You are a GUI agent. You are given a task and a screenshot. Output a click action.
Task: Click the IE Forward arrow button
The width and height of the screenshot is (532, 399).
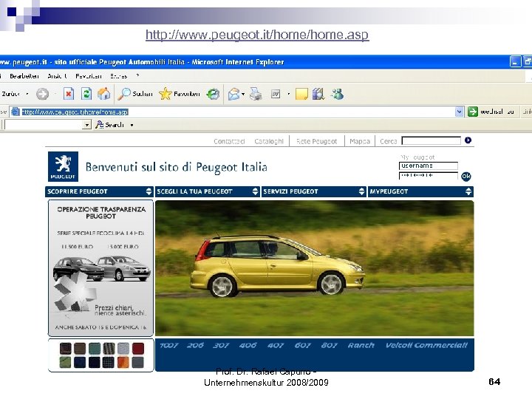tap(42, 94)
